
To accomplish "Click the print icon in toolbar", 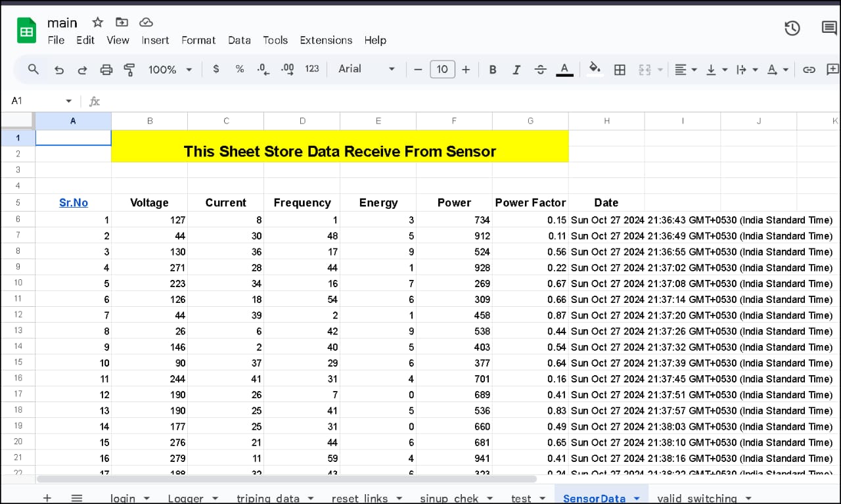I will pos(106,70).
